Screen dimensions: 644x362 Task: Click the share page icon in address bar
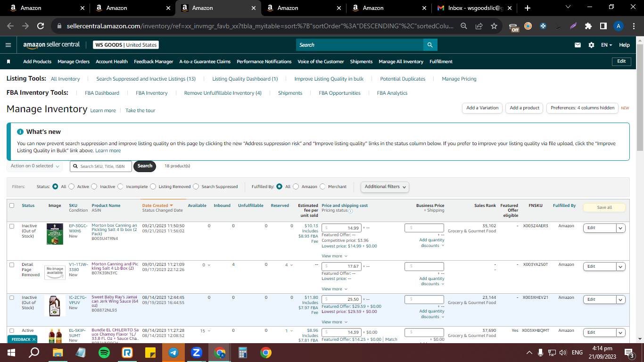click(479, 26)
